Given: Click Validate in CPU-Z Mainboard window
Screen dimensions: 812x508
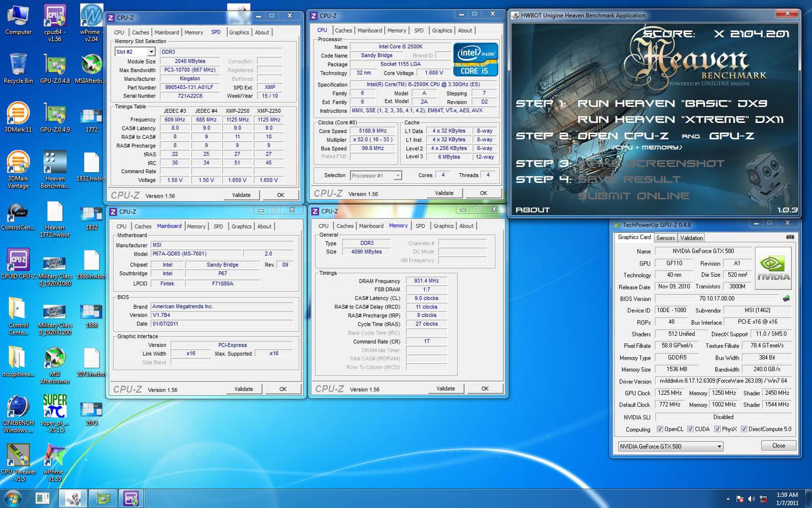Looking at the screenshot, I should pyautogui.click(x=244, y=389).
